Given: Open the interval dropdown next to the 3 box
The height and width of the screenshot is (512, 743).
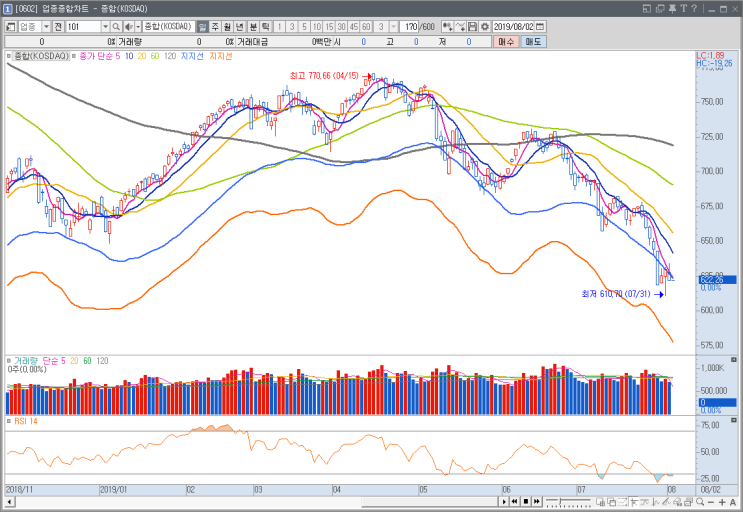Looking at the screenshot, I should click(393, 27).
